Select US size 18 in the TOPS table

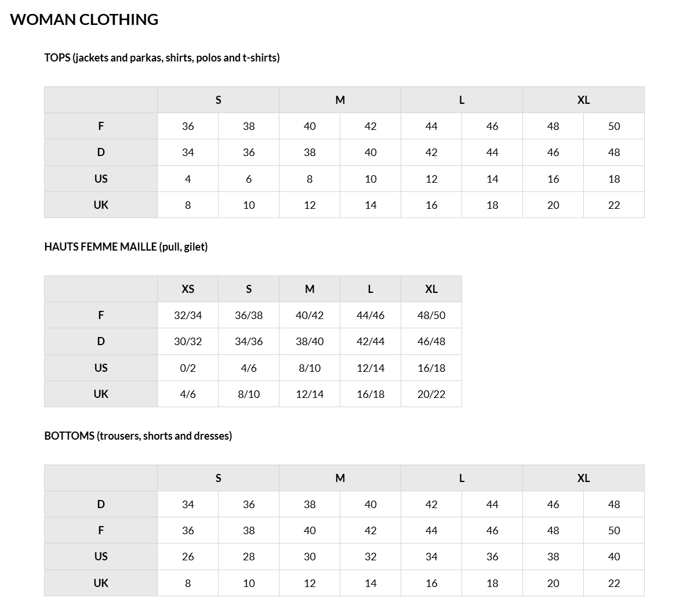tap(614, 179)
